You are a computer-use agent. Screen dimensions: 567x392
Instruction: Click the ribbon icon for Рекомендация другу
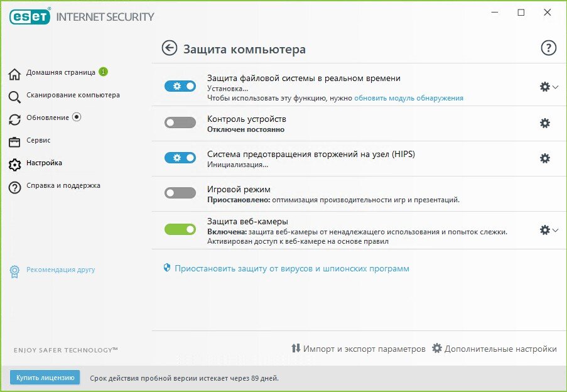[x=14, y=271]
